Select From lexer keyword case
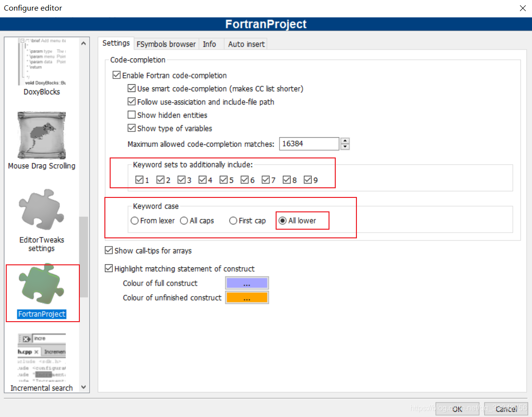This screenshot has width=532, height=417. click(x=134, y=221)
